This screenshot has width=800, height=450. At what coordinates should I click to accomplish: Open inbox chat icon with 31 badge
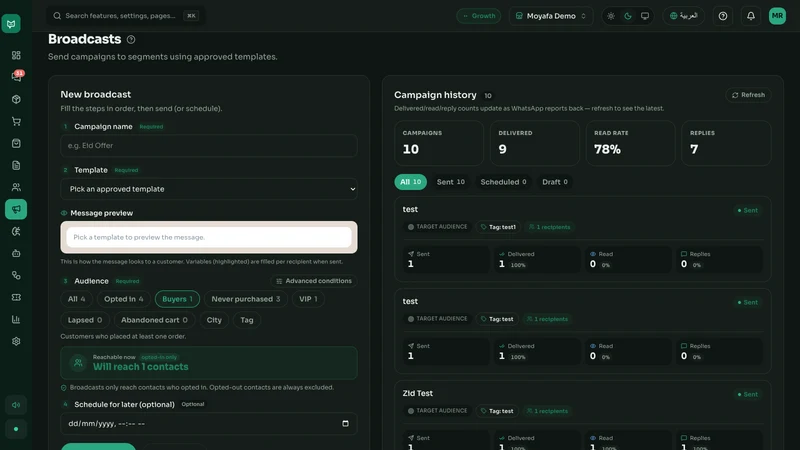click(16, 77)
